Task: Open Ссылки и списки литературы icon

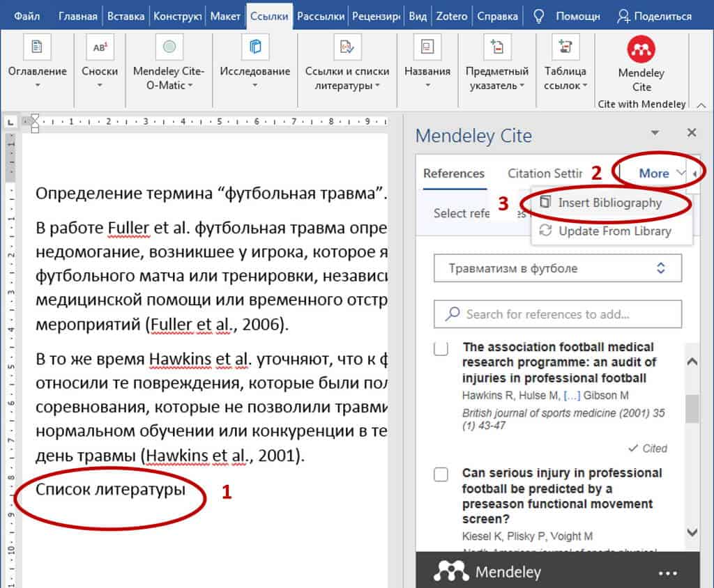Action: (x=347, y=47)
